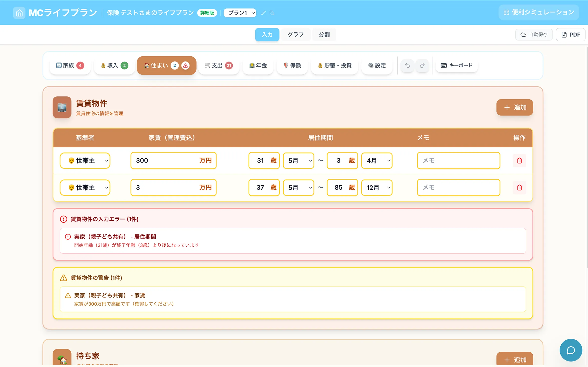
Task: Click the redo arrow icon
Action: (422, 66)
